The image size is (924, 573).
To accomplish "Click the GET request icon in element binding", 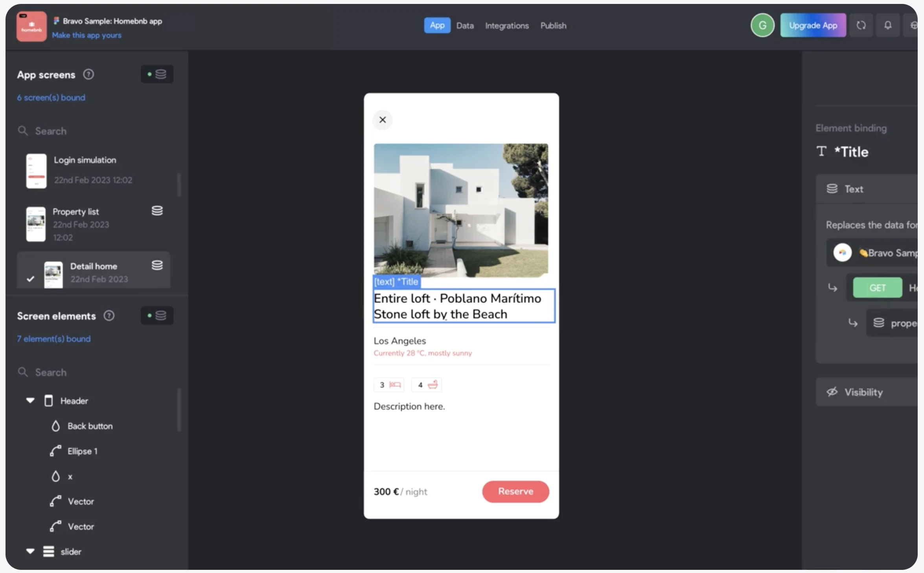I will (x=877, y=287).
